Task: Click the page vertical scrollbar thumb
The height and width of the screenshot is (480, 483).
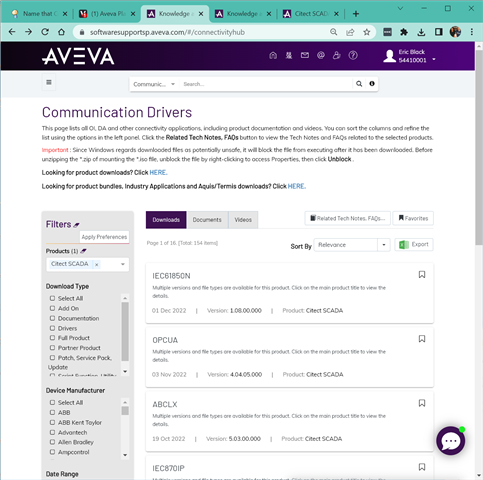Action: point(479,148)
